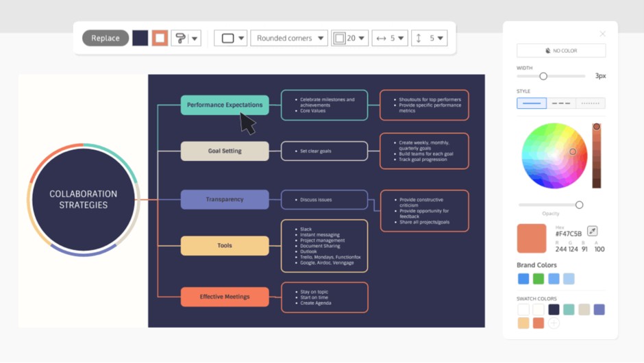
Task: Open the corner radius 20 dropdown
Action: [350, 38]
